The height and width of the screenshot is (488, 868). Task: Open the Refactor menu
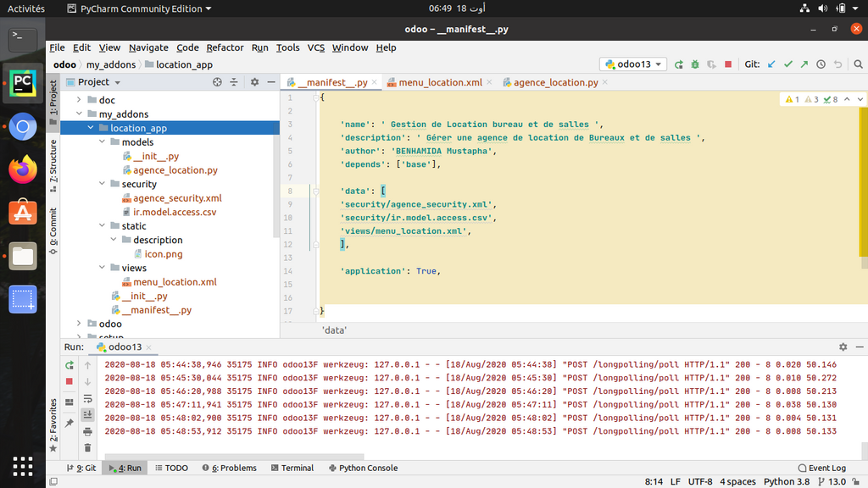click(225, 47)
